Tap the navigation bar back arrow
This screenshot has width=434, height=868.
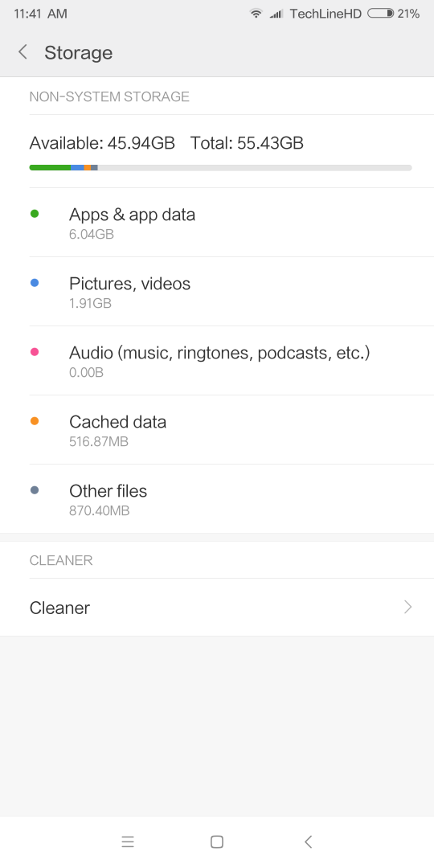[309, 842]
